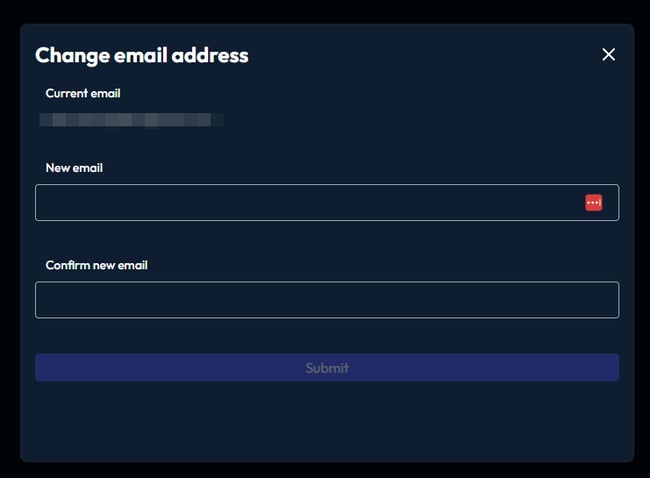Click the Change email address heading
The width and height of the screenshot is (650, 478).
pos(142,56)
